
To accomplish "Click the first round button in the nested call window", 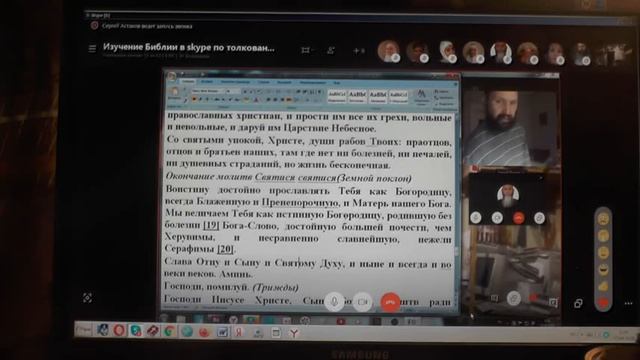I will click(475, 218).
